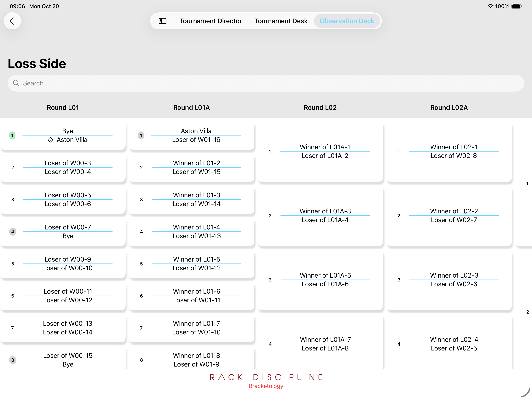This screenshot has height=399, width=532.
Task: Toggle the sidebar panel icon
Action: coord(162,21)
